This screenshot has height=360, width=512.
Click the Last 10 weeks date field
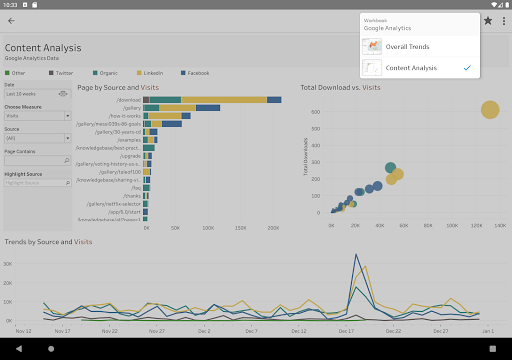click(38, 94)
